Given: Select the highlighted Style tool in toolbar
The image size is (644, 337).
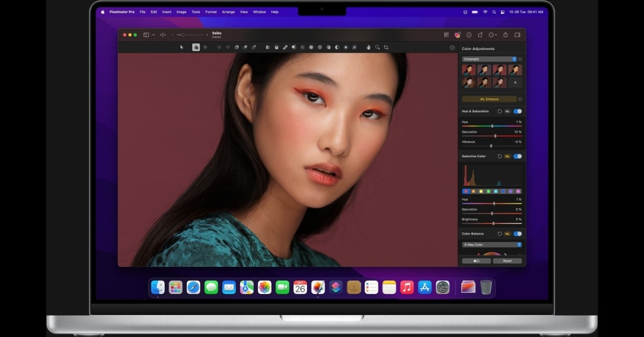Looking at the screenshot, I should coord(196,47).
